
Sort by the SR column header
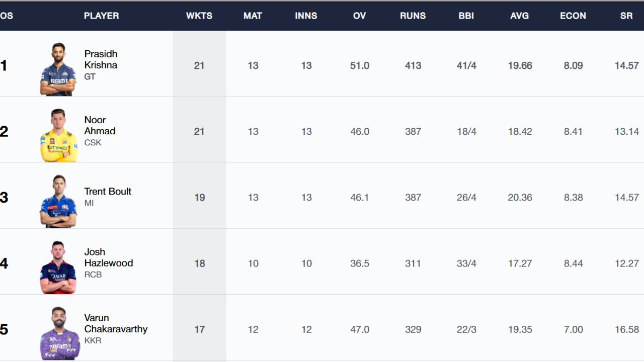(626, 16)
